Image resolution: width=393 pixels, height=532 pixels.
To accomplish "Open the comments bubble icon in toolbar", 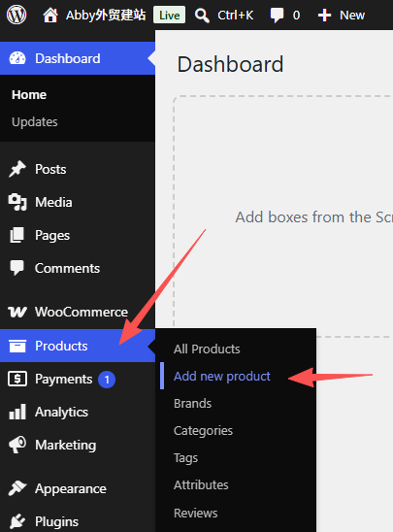I will 277,16.
